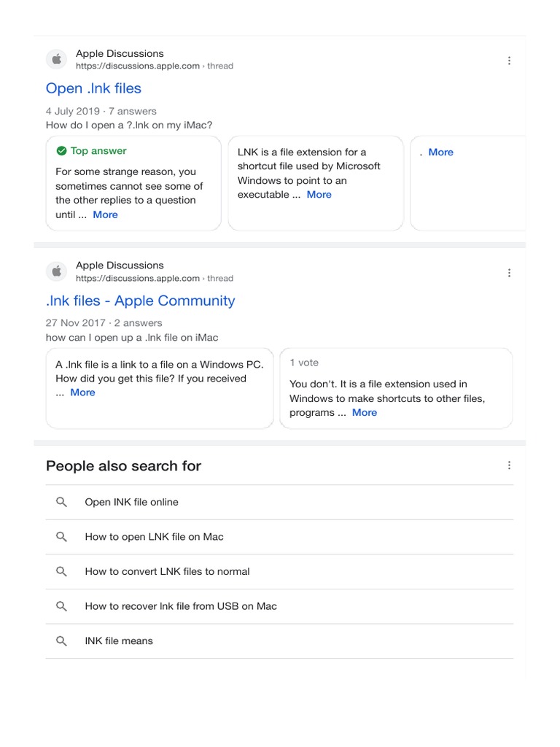Viewport: 560px width, 747px height.
Task: Expand 'More' after 'If you received'
Action: [82, 392]
